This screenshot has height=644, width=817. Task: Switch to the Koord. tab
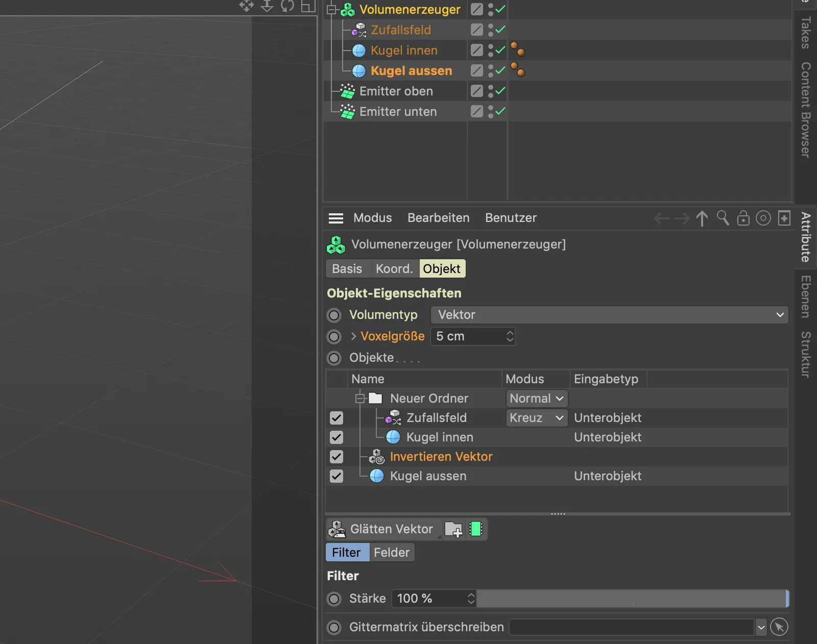pos(395,269)
